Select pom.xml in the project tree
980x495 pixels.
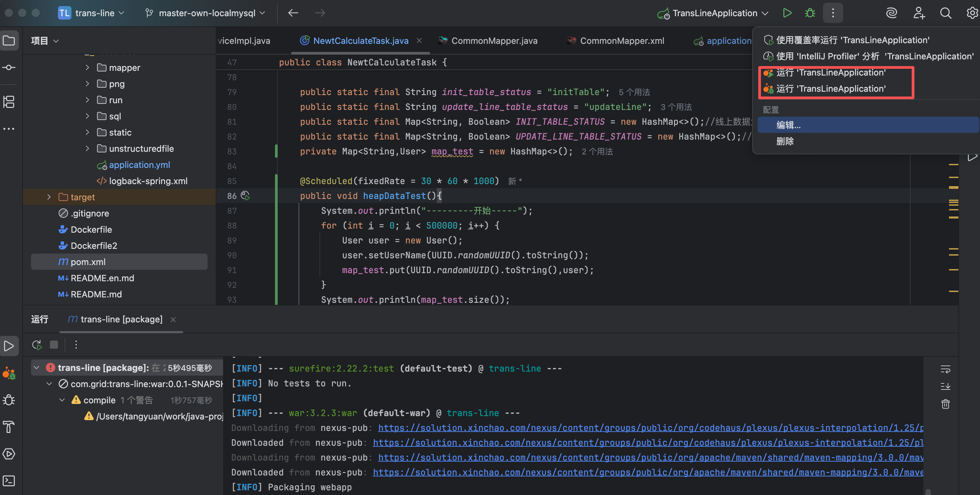click(x=88, y=262)
